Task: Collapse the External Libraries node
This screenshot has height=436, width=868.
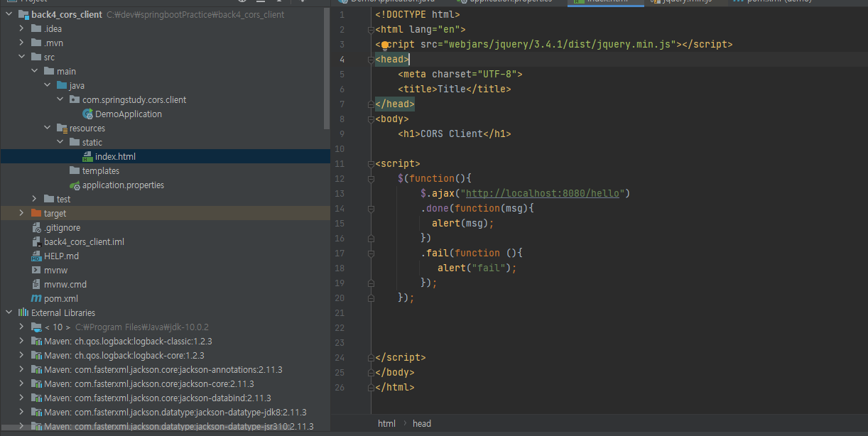Action: tap(9, 312)
